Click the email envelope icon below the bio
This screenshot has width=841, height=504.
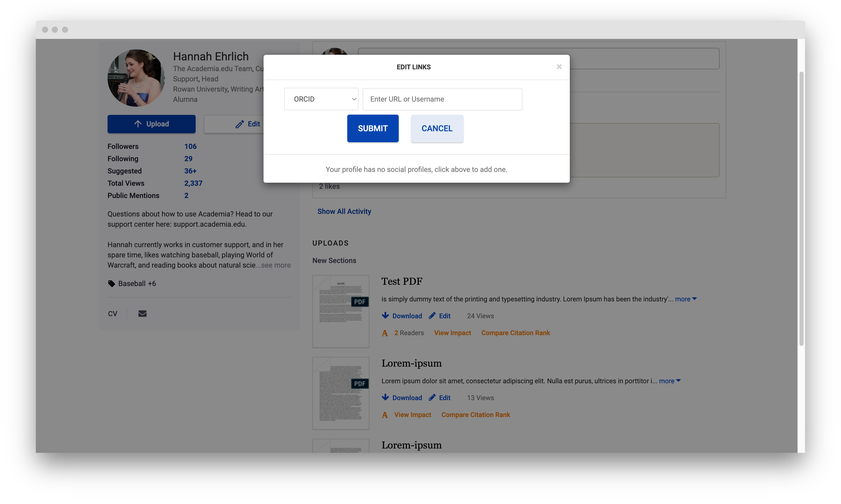click(142, 313)
